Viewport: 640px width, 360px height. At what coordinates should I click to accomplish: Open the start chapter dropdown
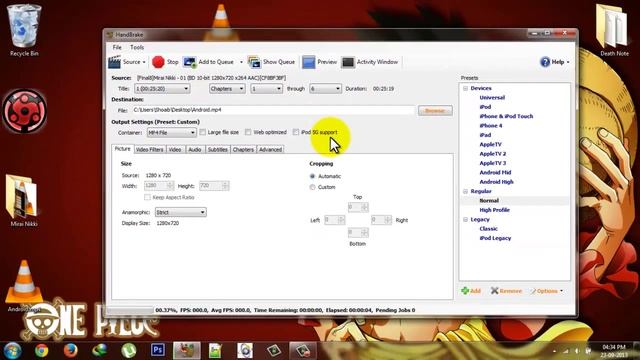pos(267,89)
